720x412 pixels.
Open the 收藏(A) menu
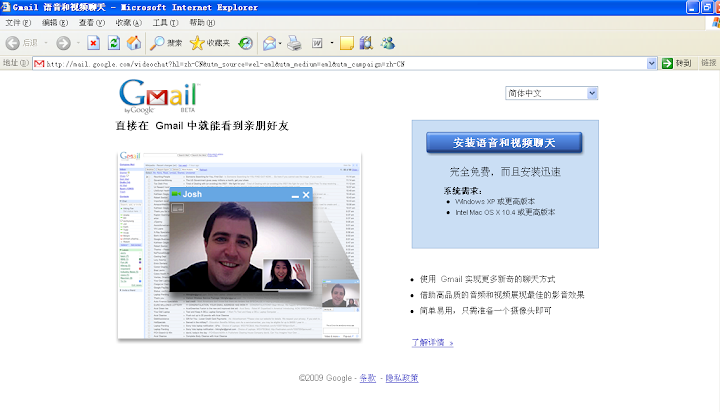[x=129, y=23]
